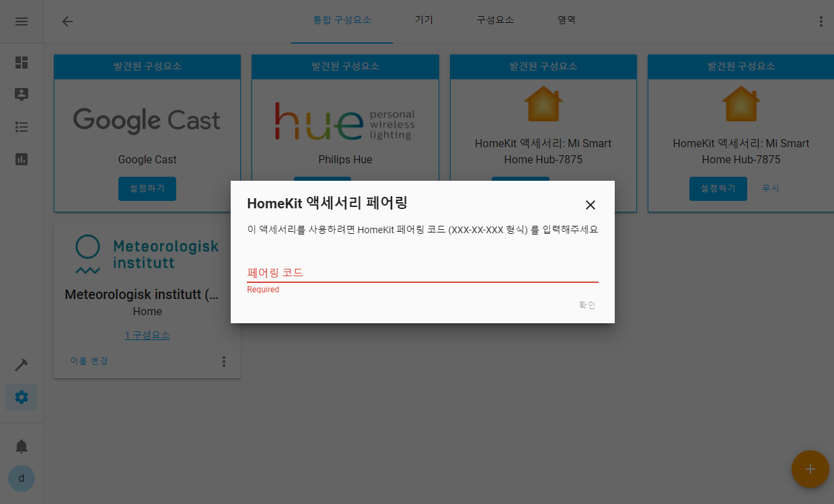The width and height of the screenshot is (834, 504).
Task: Click 설정하기 on rightmost HomeKit card
Action: pos(718,189)
